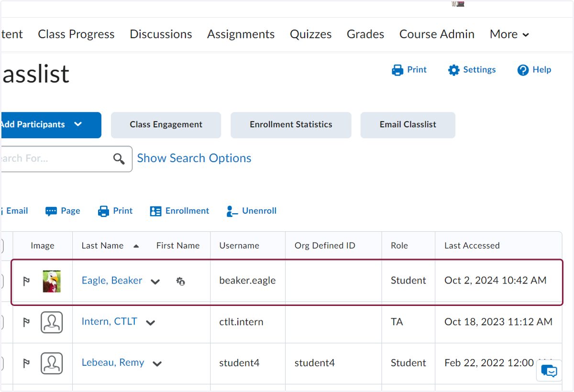Click the Email Classlist button

coord(408,125)
